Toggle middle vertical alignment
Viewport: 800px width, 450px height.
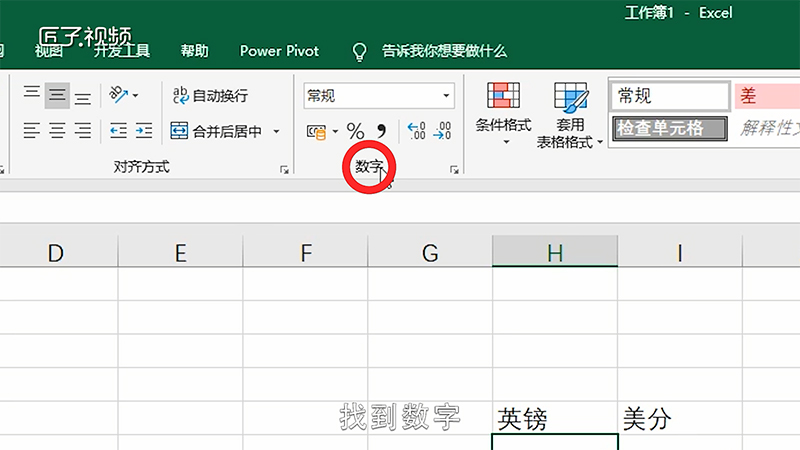click(57, 96)
